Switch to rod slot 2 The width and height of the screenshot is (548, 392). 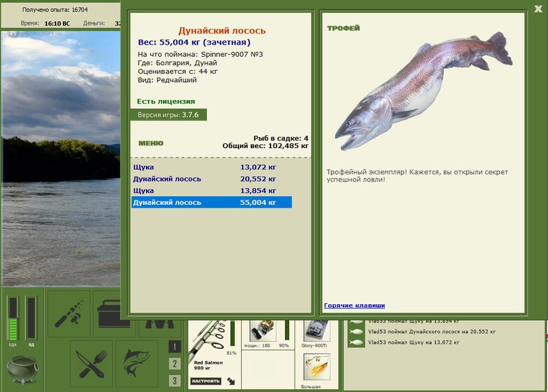click(x=175, y=364)
